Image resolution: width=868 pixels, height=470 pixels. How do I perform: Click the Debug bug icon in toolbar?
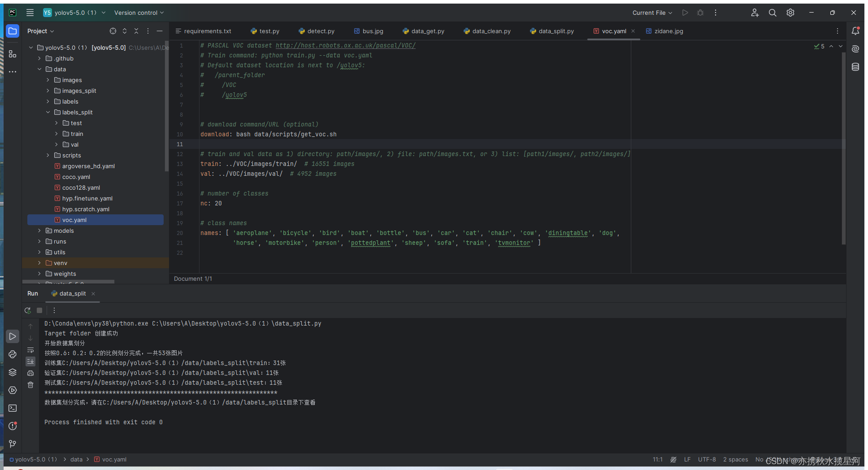700,13
